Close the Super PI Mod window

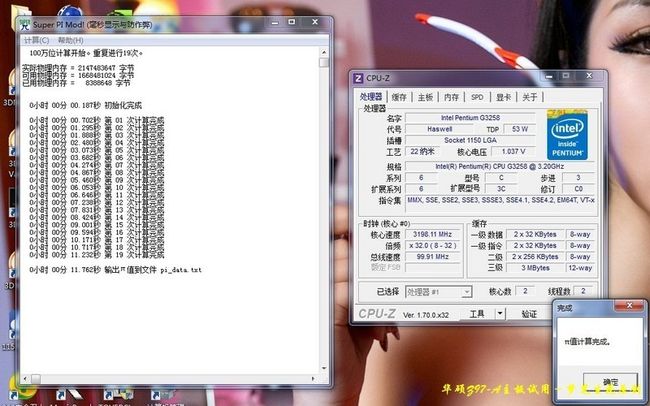click(x=315, y=22)
